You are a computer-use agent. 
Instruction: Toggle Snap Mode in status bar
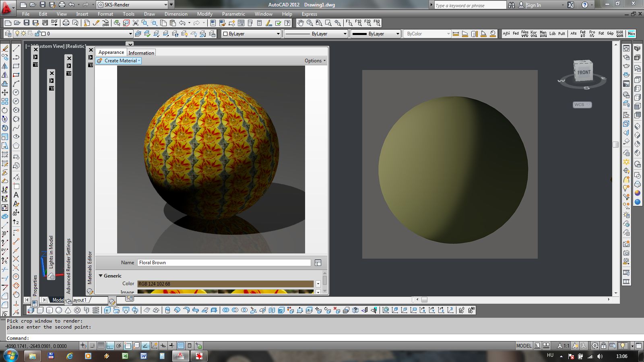(92, 346)
